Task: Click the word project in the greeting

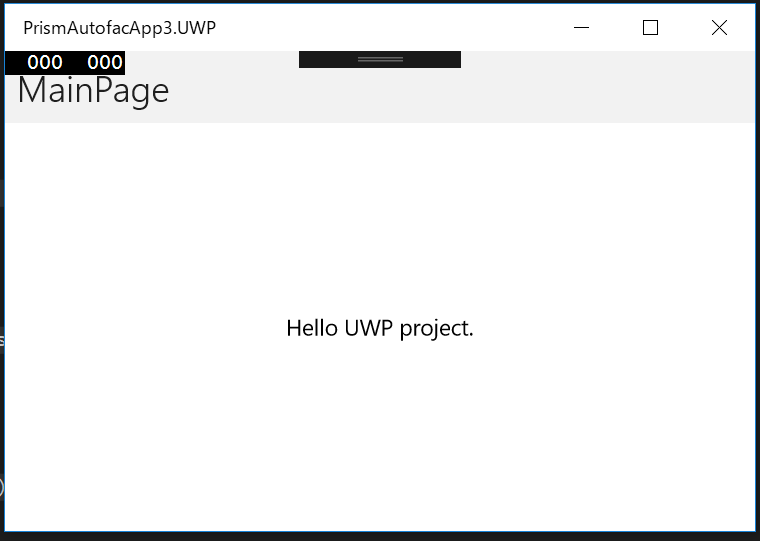Action: tap(436, 329)
